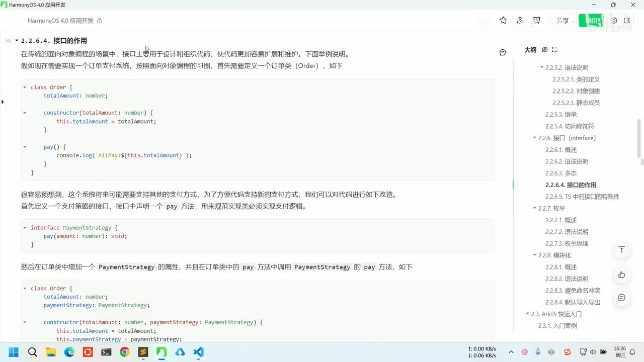Click the green 编辑 edit button
The height and width of the screenshot is (362, 644).
591,21
